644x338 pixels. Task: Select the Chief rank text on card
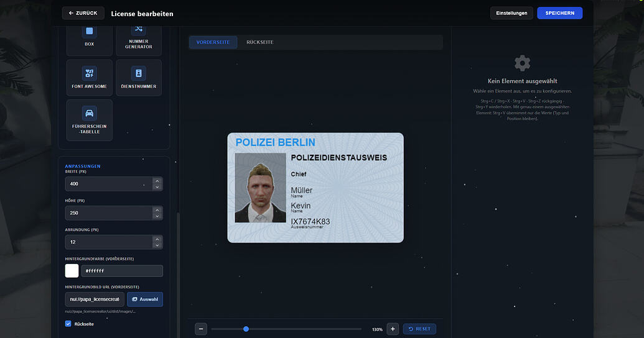(299, 174)
